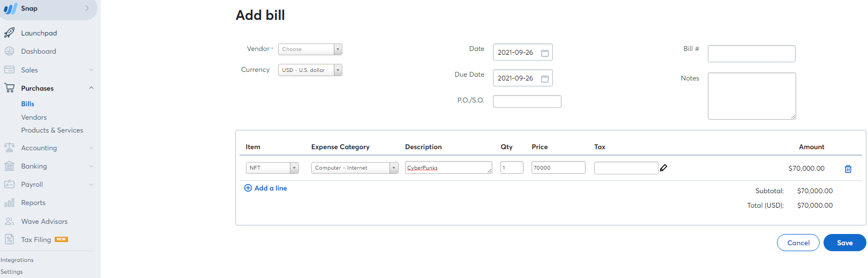Open the Vendor dropdown
The image size is (868, 278).
(310, 49)
